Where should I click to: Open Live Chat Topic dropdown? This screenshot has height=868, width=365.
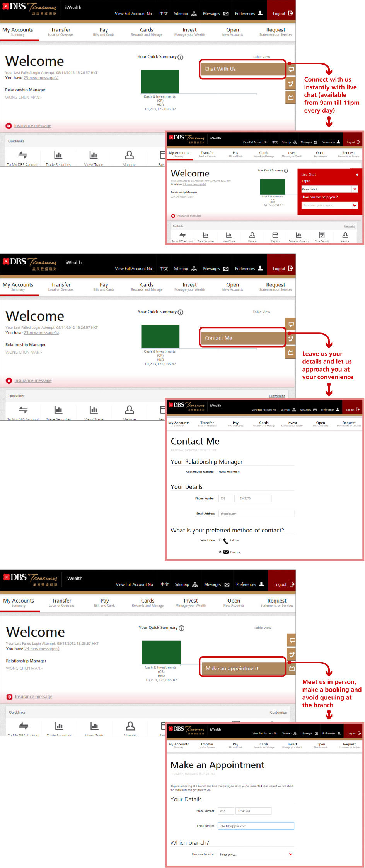click(x=329, y=189)
